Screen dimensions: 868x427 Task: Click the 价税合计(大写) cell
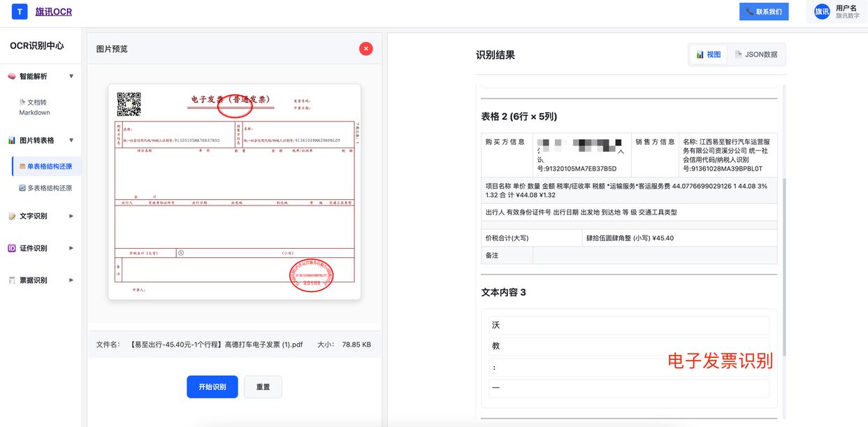(x=532, y=238)
